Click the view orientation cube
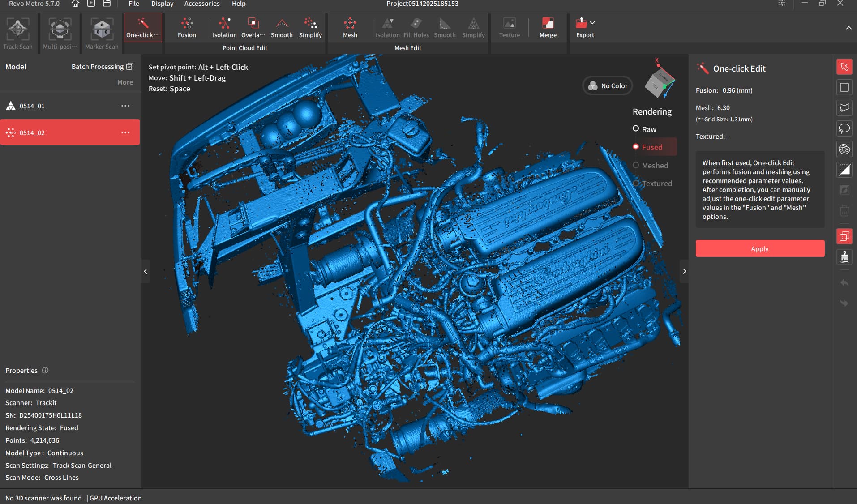The image size is (857, 504). click(x=659, y=83)
